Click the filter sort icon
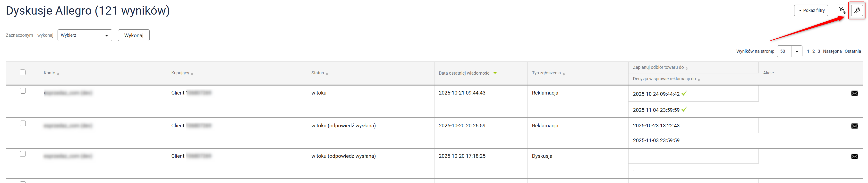The width and height of the screenshot is (868, 183). [x=842, y=10]
